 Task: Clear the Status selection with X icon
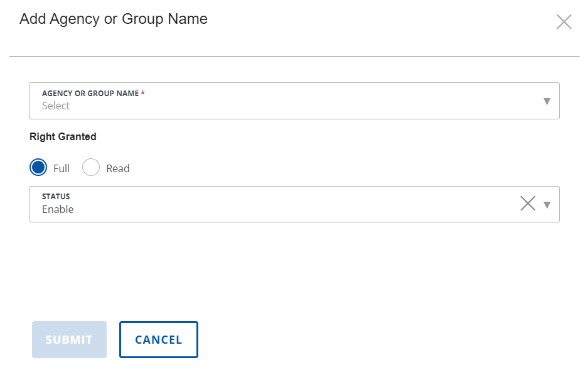[x=528, y=204]
